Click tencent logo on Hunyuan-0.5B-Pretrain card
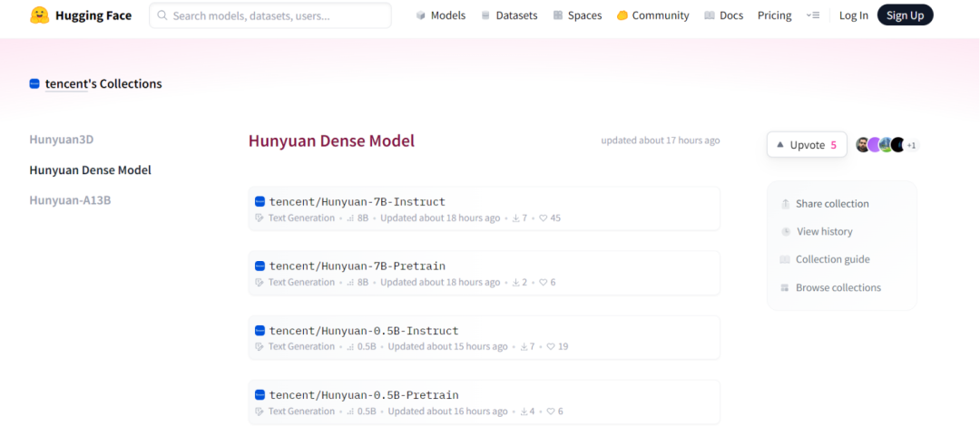Image resolution: width=980 pixels, height=426 pixels. [260, 395]
